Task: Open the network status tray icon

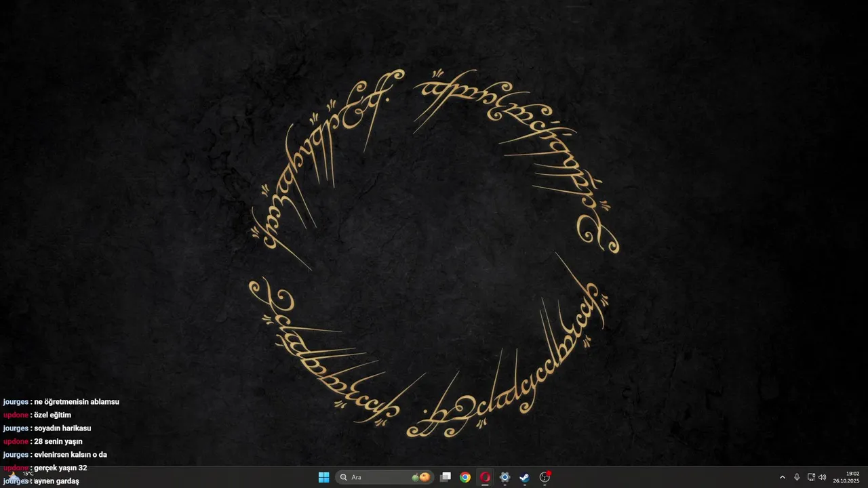Action: coord(811,477)
